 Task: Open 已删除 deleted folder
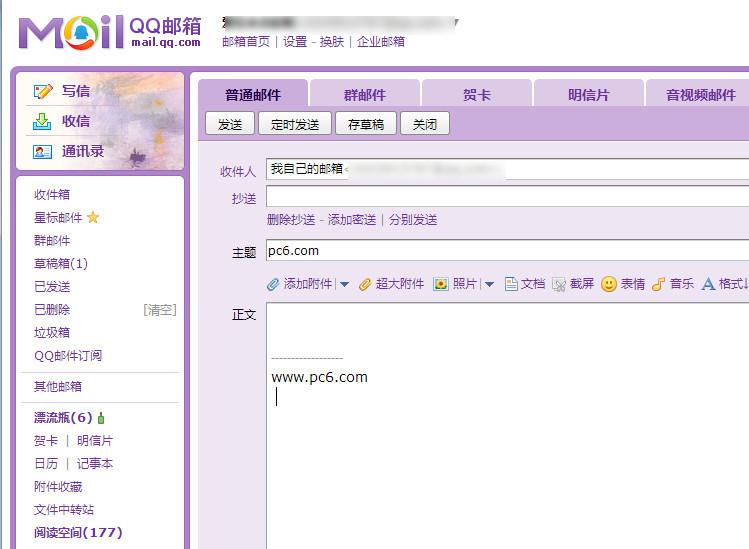[x=52, y=310]
